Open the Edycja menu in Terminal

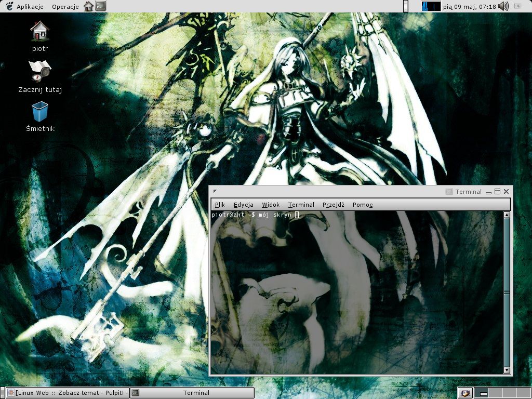243,205
